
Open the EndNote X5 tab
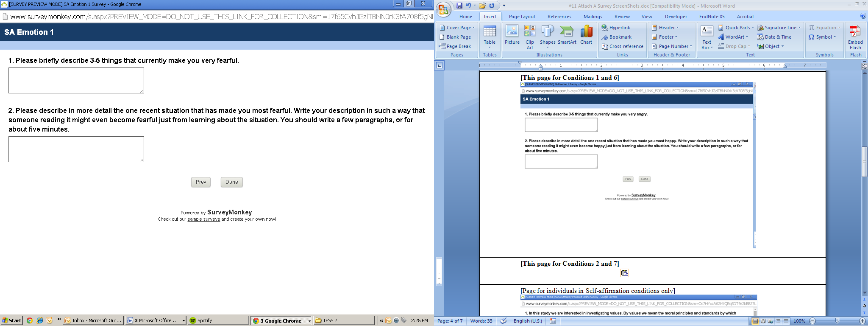712,17
